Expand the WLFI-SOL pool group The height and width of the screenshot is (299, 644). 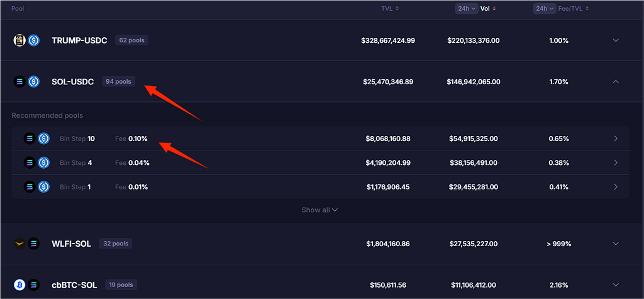tap(616, 244)
